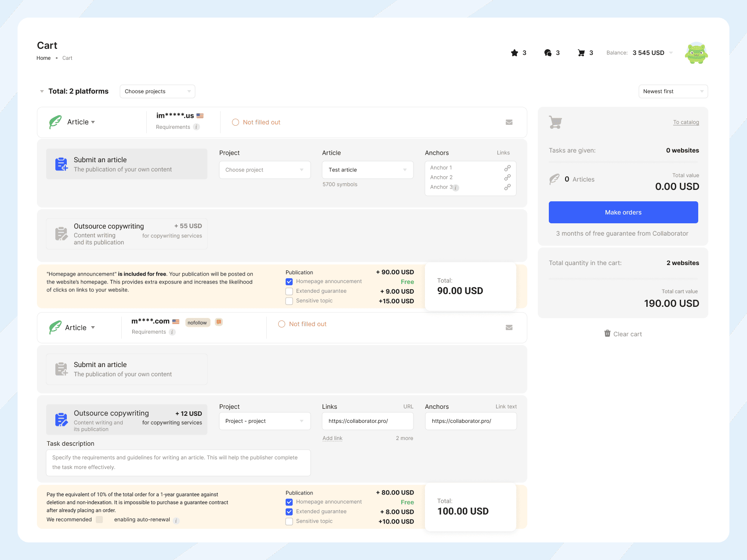
Task: Click the shopping cart icon in the header
Action: click(x=581, y=53)
